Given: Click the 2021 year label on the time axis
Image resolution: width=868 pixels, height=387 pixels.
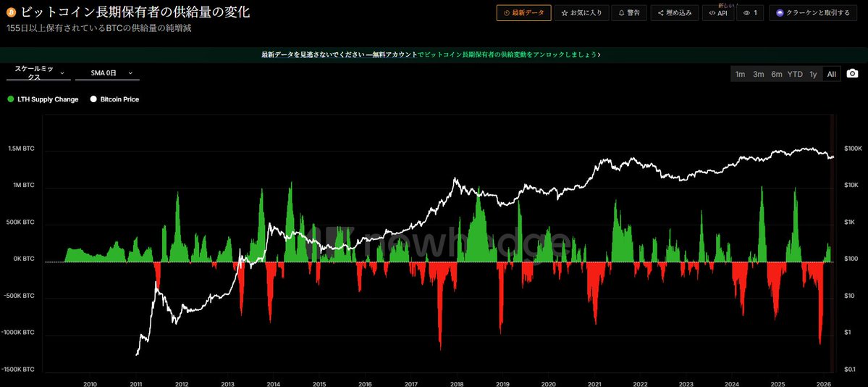Looking at the screenshot, I should click(594, 383).
